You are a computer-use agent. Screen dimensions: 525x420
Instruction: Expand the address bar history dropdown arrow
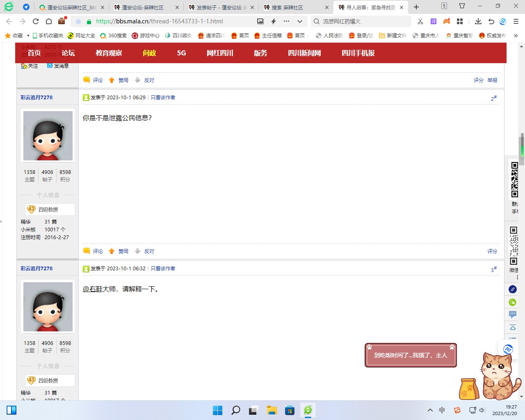click(300, 21)
